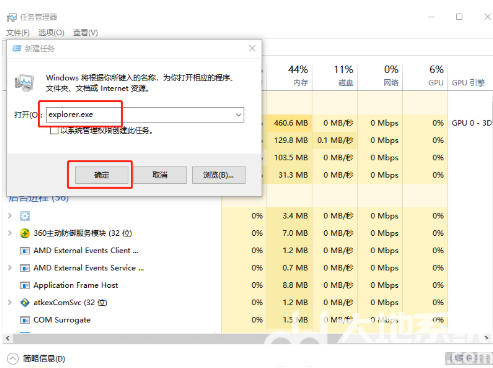Select the 129.8 MB memory cell
This screenshot has height=368, width=493.
(290, 141)
